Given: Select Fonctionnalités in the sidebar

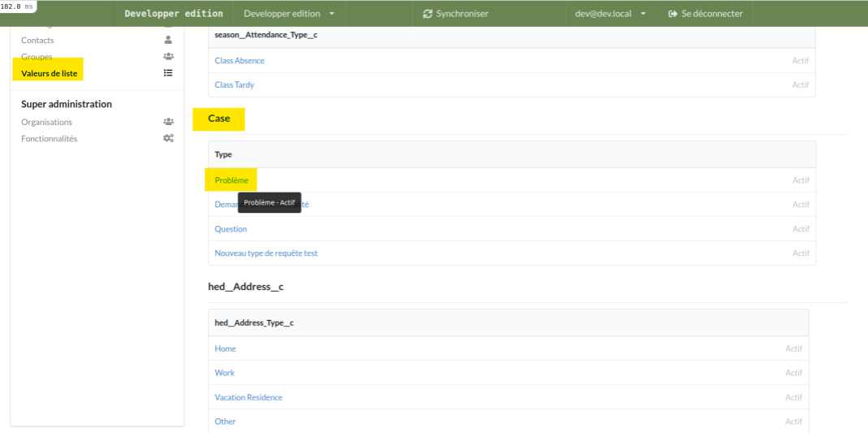Looking at the screenshot, I should tap(49, 139).
